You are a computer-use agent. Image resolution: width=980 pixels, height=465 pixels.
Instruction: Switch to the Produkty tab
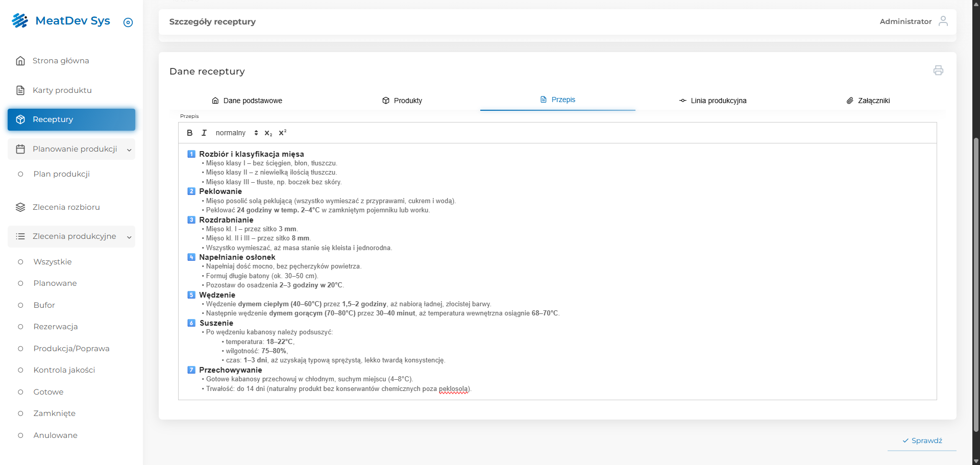(402, 101)
